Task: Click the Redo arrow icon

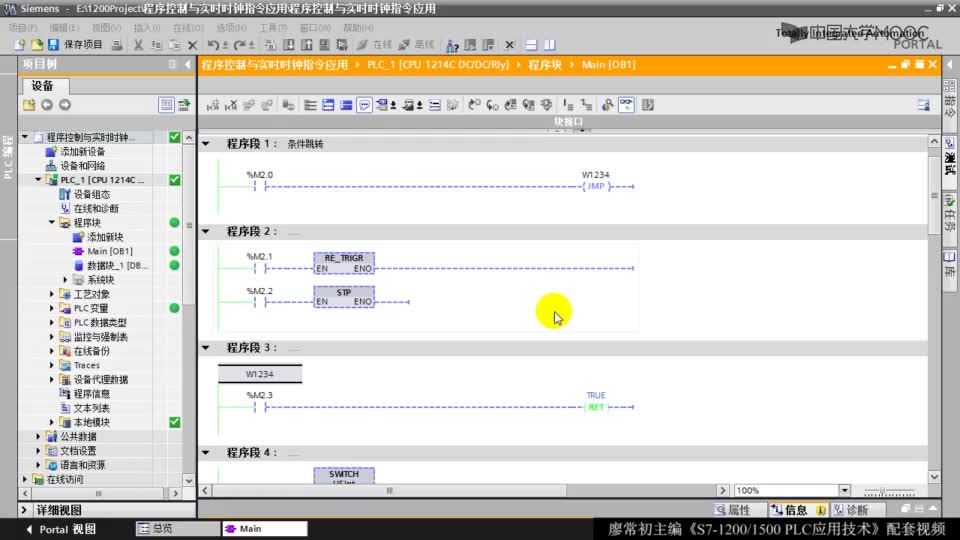Action: click(239, 45)
